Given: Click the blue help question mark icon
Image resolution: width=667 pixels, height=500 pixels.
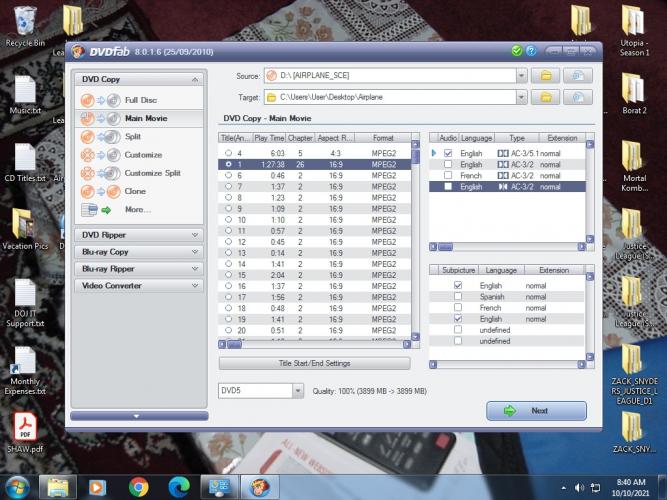Looking at the screenshot, I should pos(531,50).
